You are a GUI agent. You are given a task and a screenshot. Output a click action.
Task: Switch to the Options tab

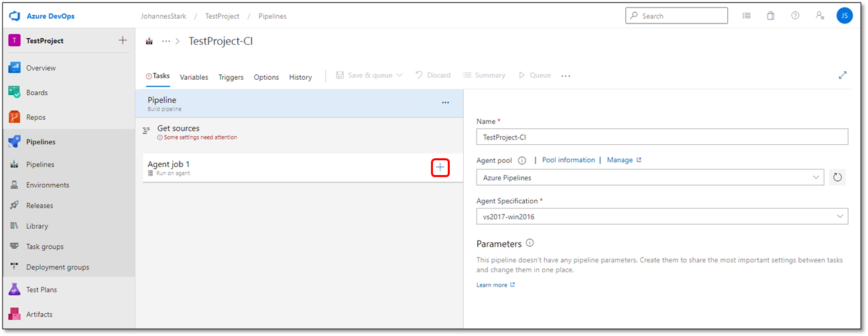tap(266, 77)
